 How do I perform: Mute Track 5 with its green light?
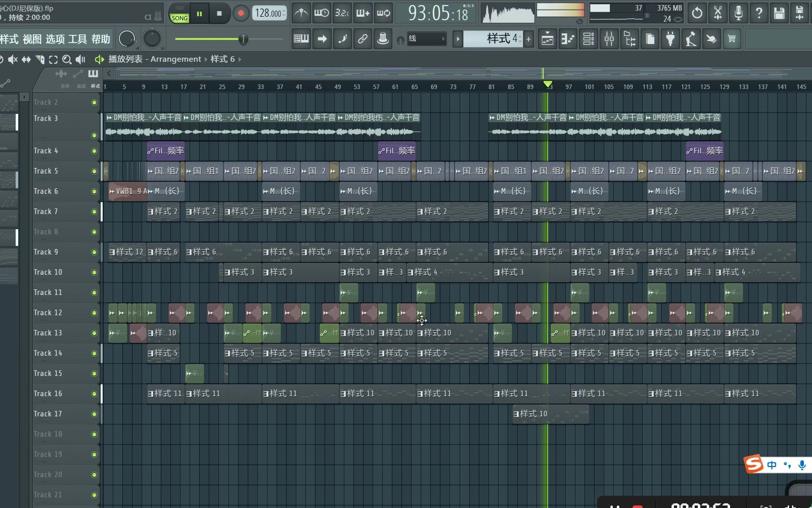pyautogui.click(x=94, y=171)
